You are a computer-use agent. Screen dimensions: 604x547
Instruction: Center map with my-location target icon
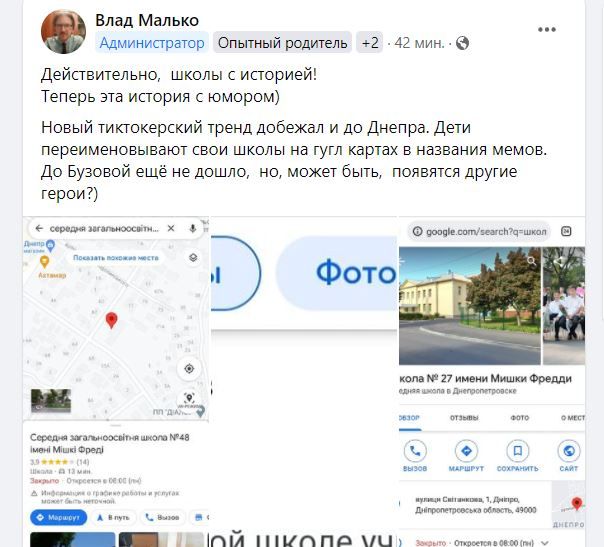click(189, 369)
